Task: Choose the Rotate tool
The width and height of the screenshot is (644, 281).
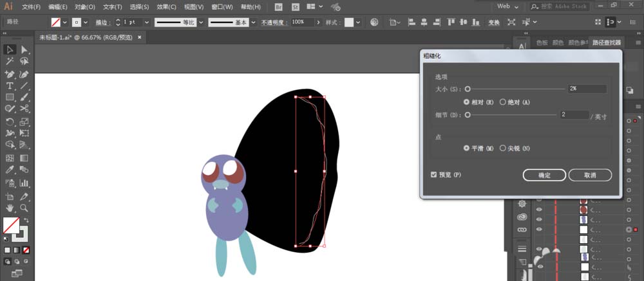Action: 10,122
